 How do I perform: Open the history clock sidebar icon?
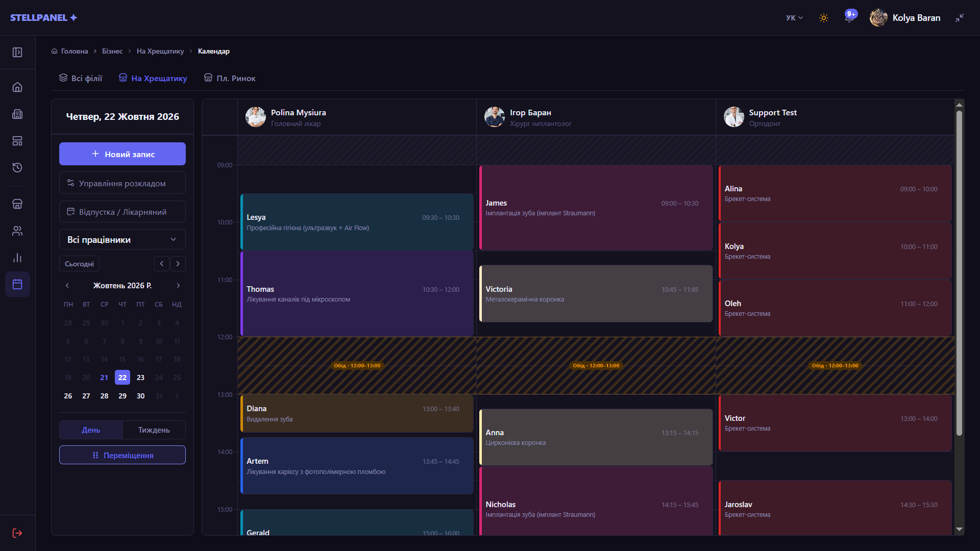click(x=17, y=167)
